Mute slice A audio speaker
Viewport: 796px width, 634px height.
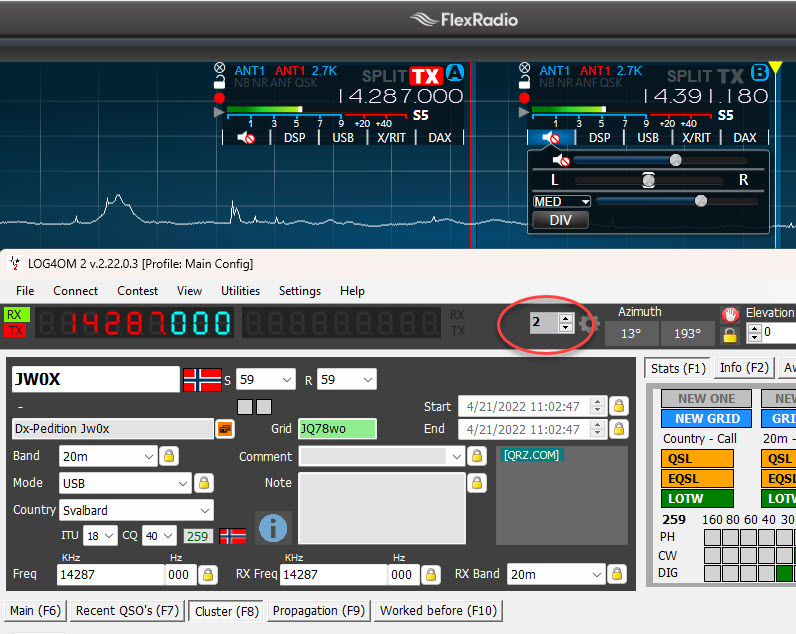tap(246, 138)
